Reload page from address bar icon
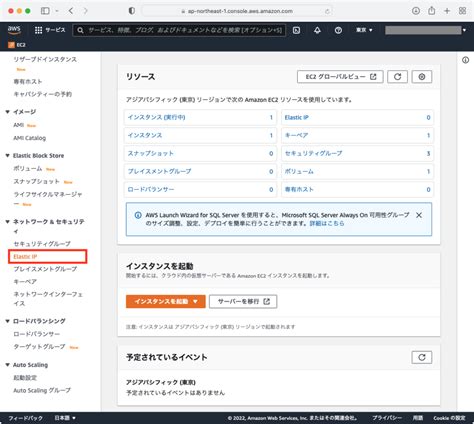Viewport: 474px width, 424px height. [x=327, y=11]
